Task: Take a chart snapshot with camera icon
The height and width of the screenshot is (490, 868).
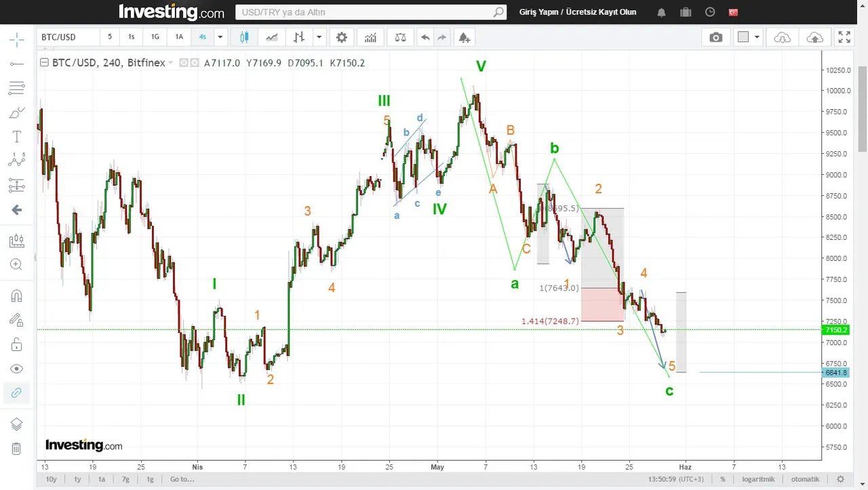Action: tap(716, 37)
